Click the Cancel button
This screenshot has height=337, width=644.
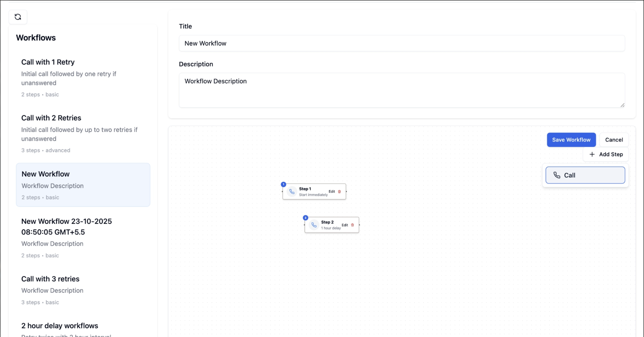point(614,140)
